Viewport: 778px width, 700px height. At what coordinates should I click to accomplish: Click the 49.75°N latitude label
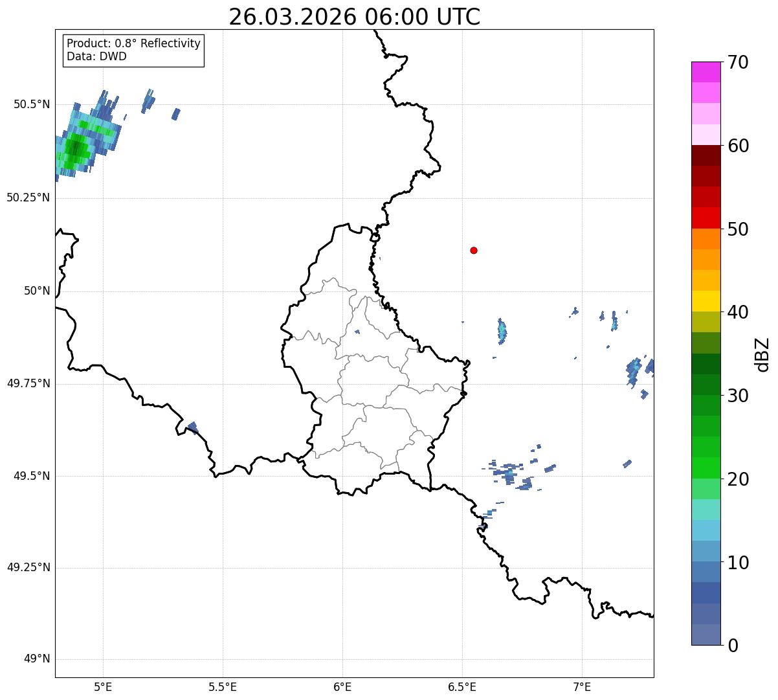28,383
